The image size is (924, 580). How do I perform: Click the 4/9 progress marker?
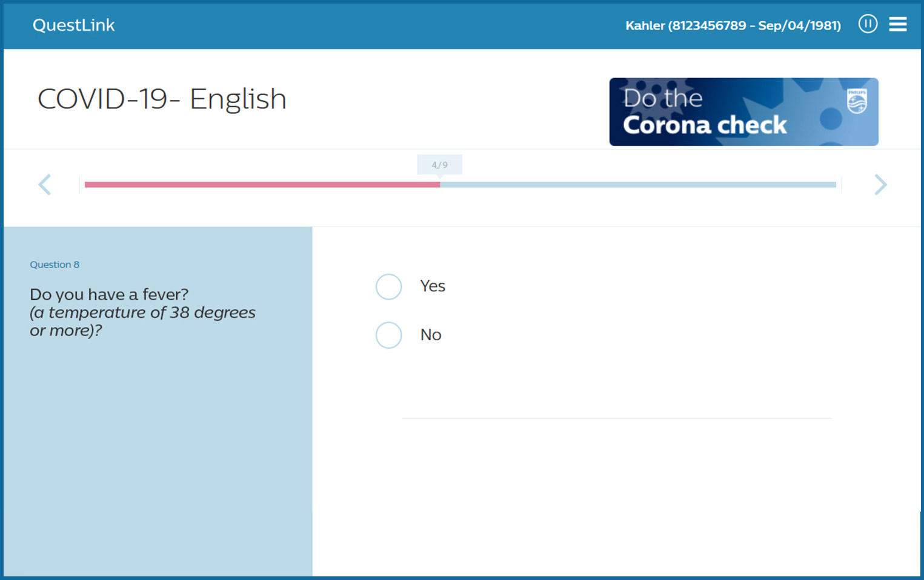[x=439, y=165]
